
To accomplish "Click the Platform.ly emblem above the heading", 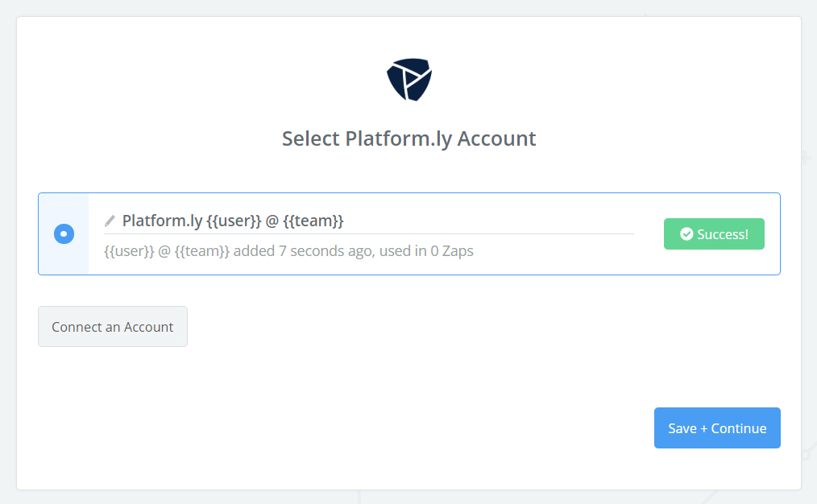I will (408, 80).
